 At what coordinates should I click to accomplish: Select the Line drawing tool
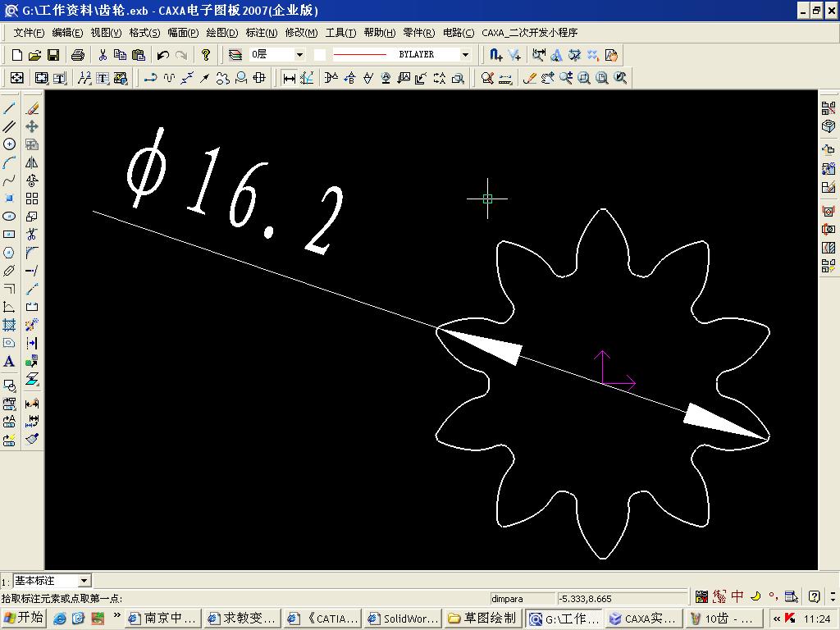9,108
